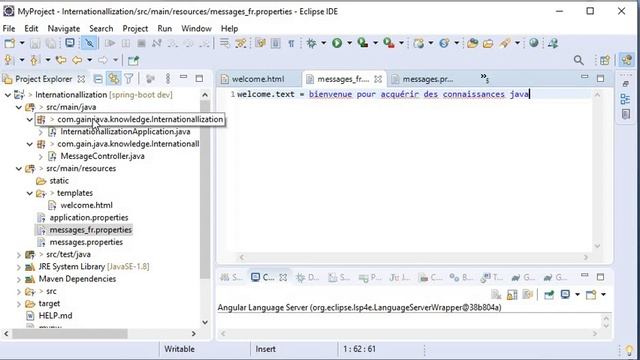Screen dimensions: 640x360
Task: Click Run External Tools icon
Action: 389,43
